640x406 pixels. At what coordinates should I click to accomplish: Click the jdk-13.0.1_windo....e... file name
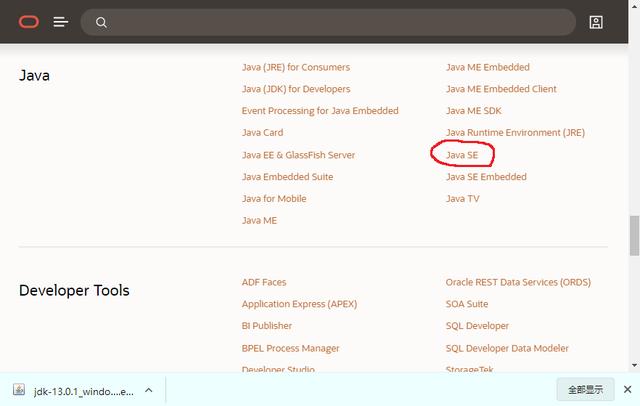coord(84,392)
